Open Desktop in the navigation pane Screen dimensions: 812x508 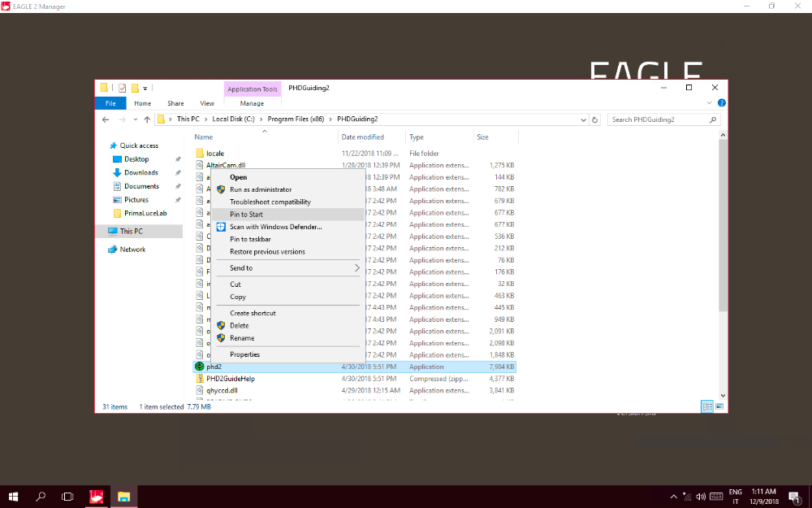(136, 159)
